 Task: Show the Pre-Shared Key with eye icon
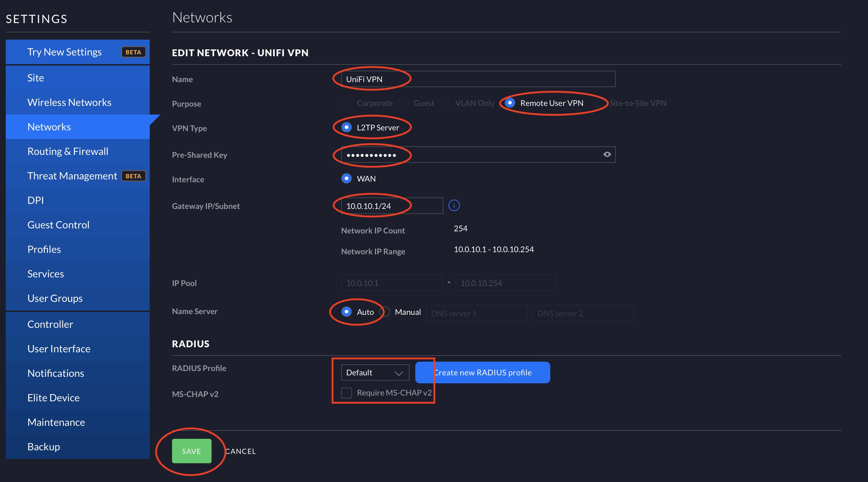(607, 155)
